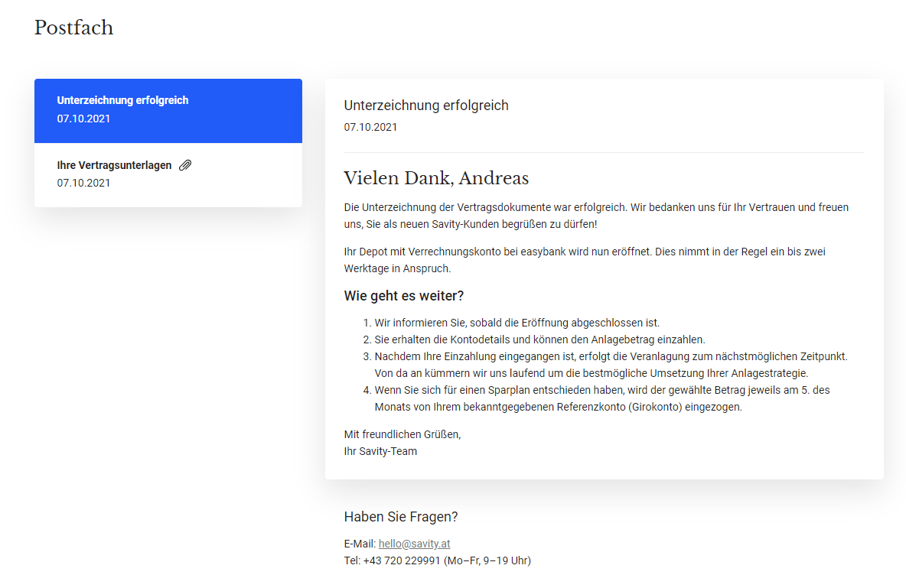Click the 'Wie geht es weiter?' subheading
The height and width of the screenshot is (588, 906).
pyautogui.click(x=404, y=296)
